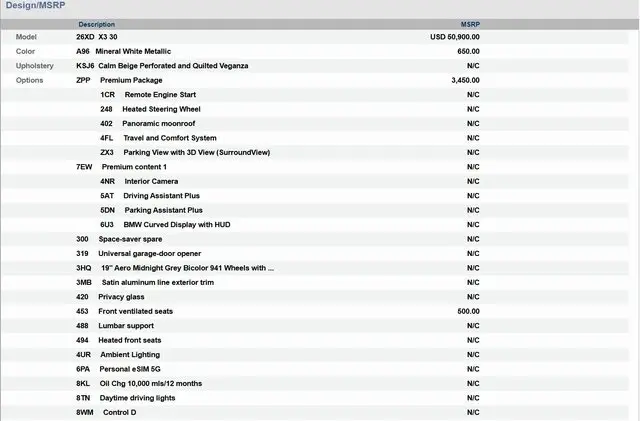This screenshot has height=421, width=640.
Task: Select the 3HQ 19" Aero Midnight Grey wheels row
Action: [x=175, y=268]
